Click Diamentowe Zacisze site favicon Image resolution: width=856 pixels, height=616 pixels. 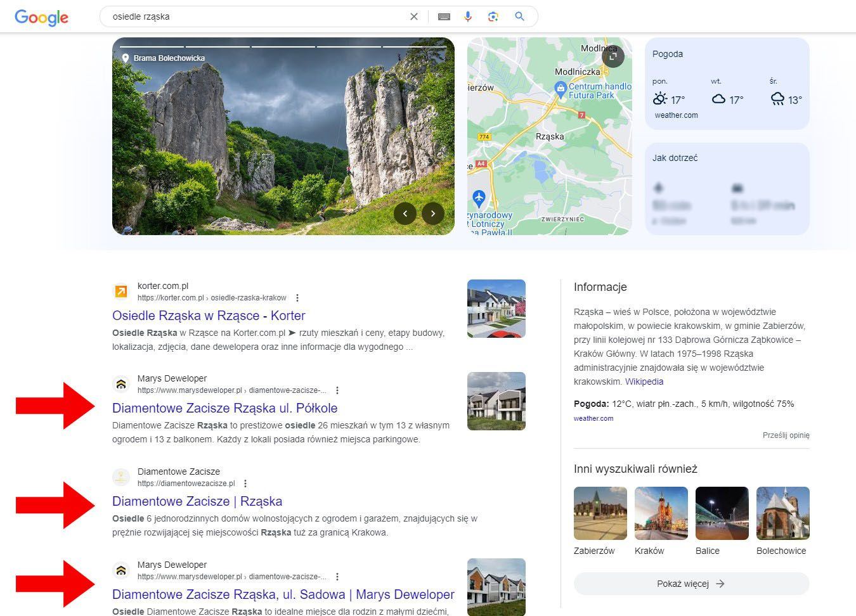(x=121, y=477)
